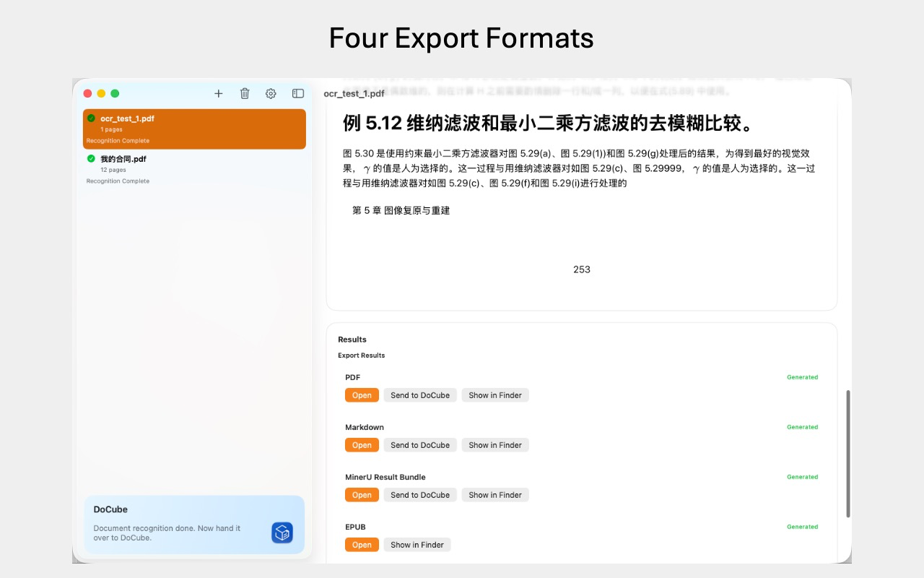Toggle sidebar panel icon
The width and height of the screenshot is (924, 578).
coord(297,93)
